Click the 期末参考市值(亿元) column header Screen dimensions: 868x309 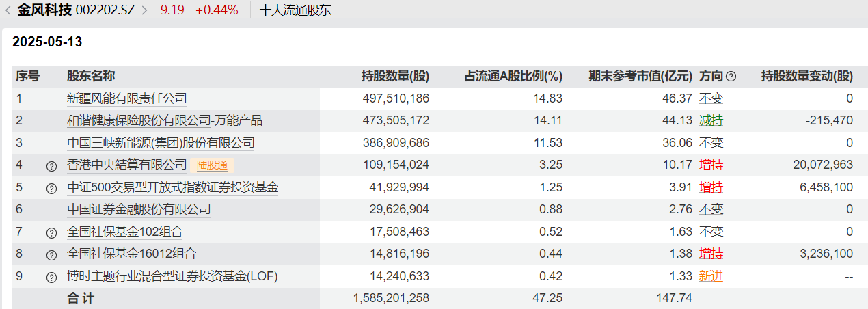pos(640,77)
